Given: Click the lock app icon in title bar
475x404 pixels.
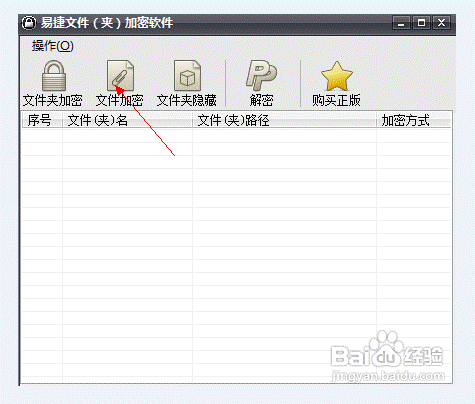Looking at the screenshot, I should click(x=29, y=23).
